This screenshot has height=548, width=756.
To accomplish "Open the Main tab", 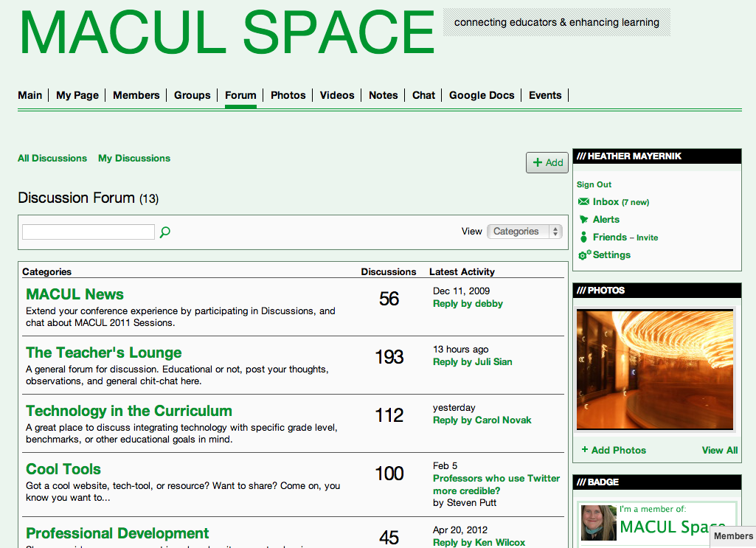I will pyautogui.click(x=30, y=95).
